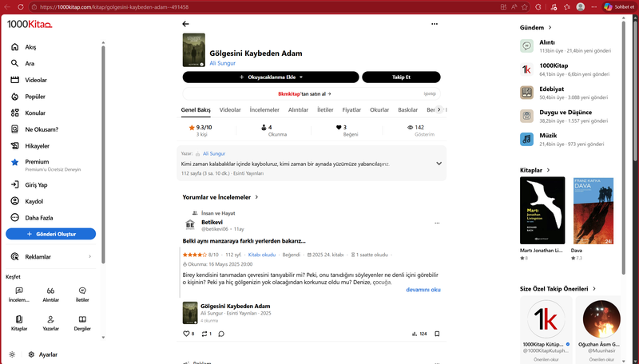Open Martı Jonathan Livingston cover
The width and height of the screenshot is (639, 364).
(x=542, y=211)
